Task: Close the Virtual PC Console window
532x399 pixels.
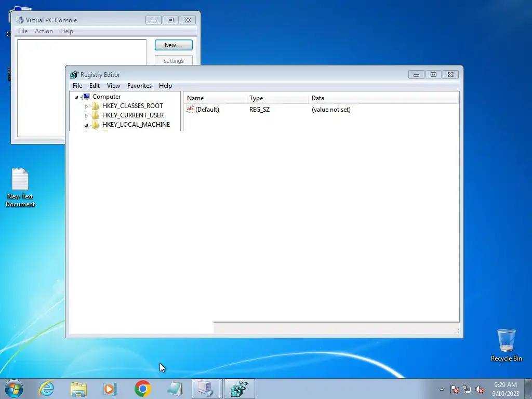Action: (188, 20)
